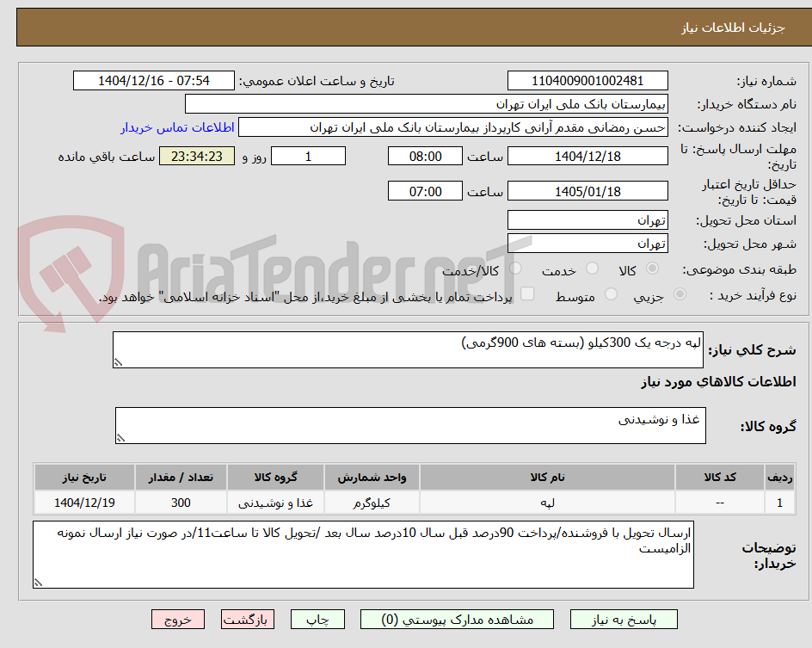Click the table cell لپه
This screenshot has height=648, width=812.
point(547,503)
